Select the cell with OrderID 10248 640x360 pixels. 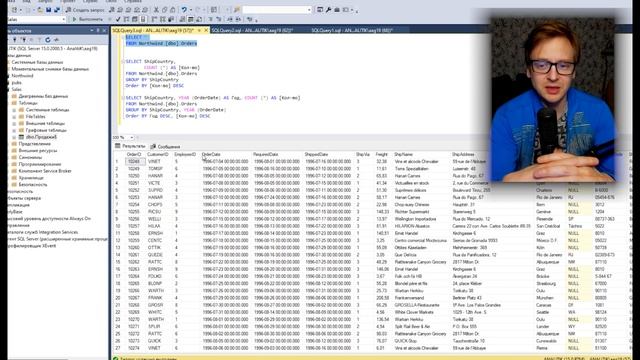click(134, 162)
